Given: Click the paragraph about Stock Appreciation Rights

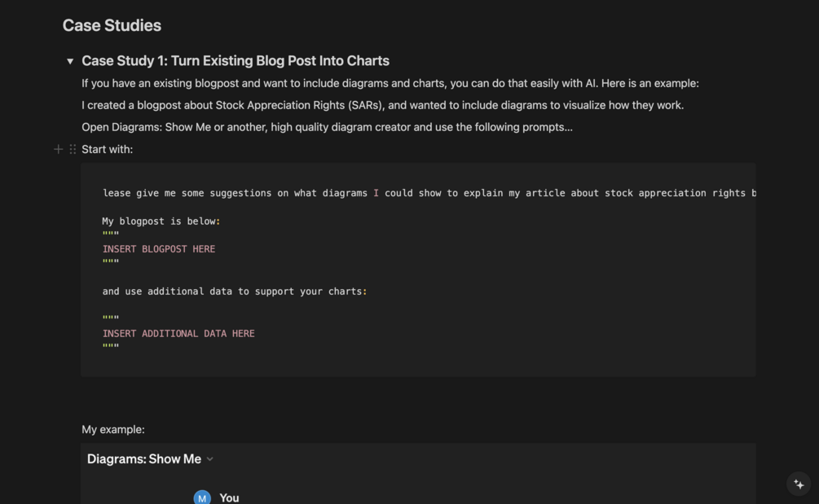Looking at the screenshot, I should [x=382, y=105].
